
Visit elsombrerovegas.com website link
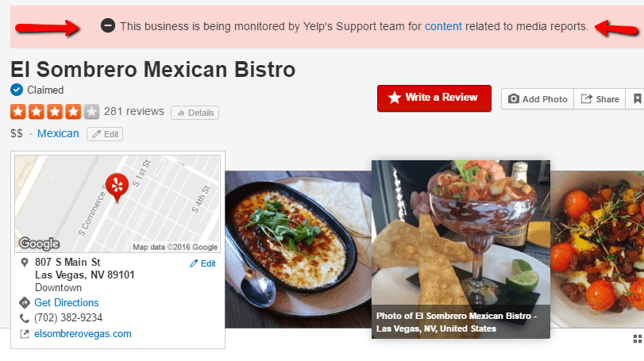pos(83,334)
